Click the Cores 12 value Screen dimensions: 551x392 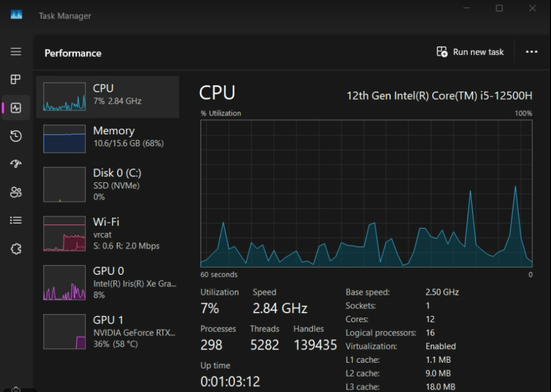click(x=430, y=319)
